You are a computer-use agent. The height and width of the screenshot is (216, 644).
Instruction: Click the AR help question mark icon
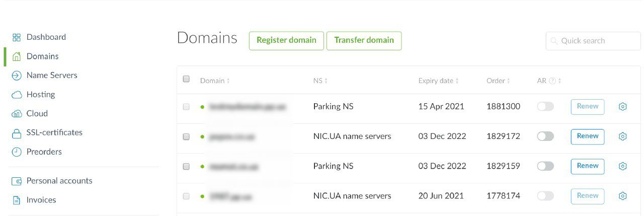point(552,81)
